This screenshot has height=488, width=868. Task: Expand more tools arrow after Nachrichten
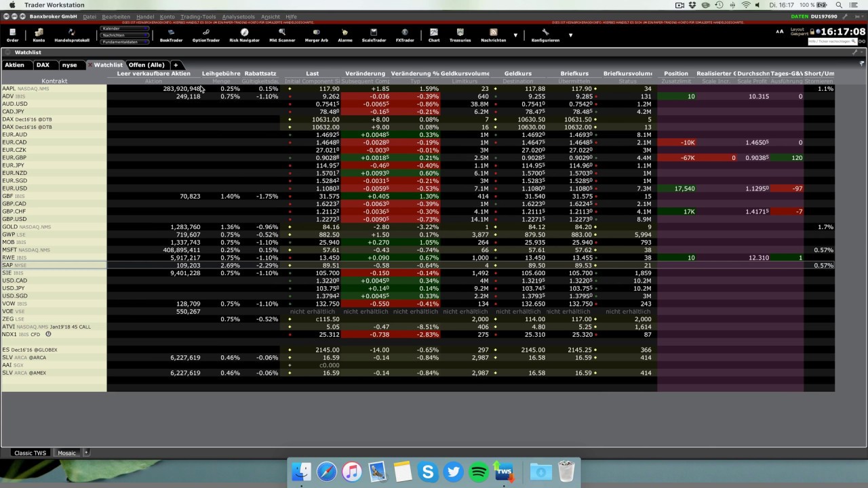515,35
